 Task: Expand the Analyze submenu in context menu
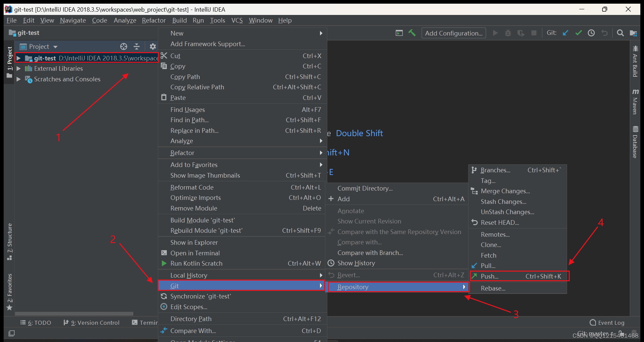pyautogui.click(x=242, y=141)
